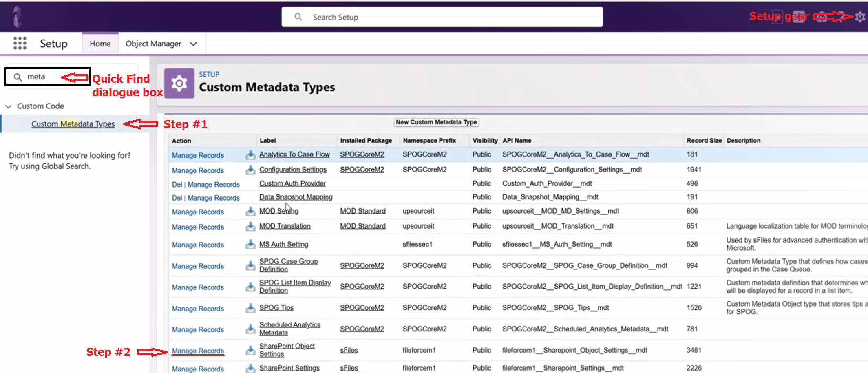Click the package icon beside SPOG Case Group Definition
This screenshot has height=373, width=868.
click(250, 265)
